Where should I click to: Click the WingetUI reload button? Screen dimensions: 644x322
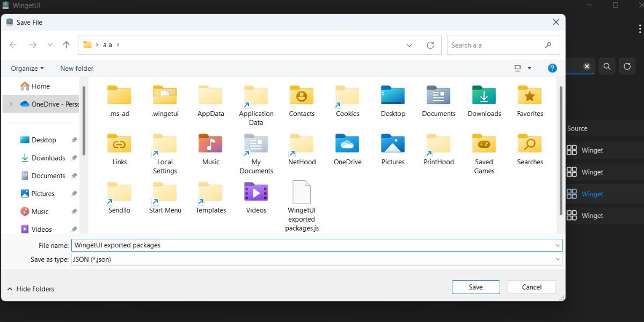click(x=627, y=67)
